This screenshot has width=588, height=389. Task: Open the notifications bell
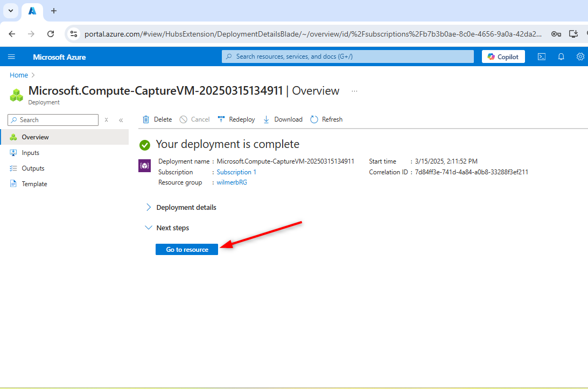(561, 56)
